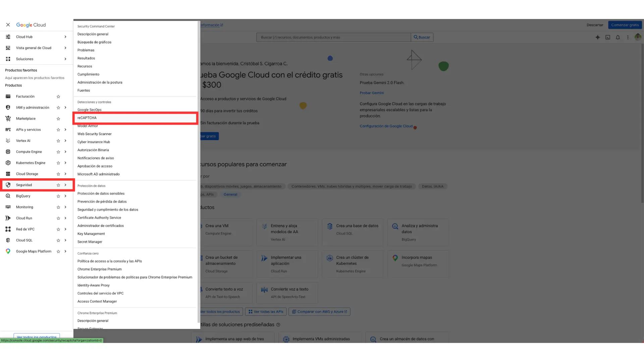
Task: Click the Descartar link in banner
Action: [x=595, y=25]
